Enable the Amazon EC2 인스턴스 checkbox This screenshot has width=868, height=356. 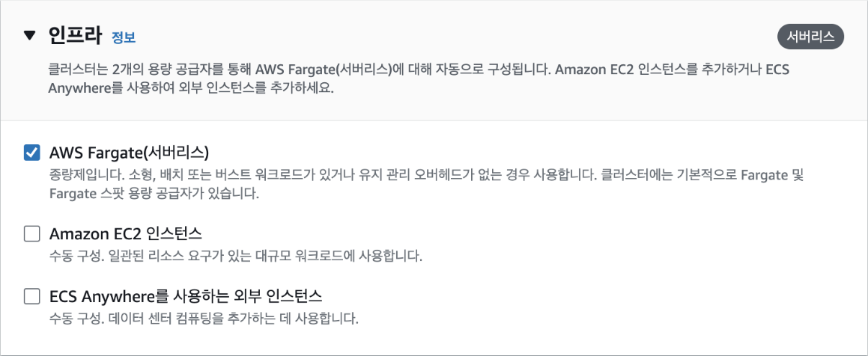pos(32,234)
